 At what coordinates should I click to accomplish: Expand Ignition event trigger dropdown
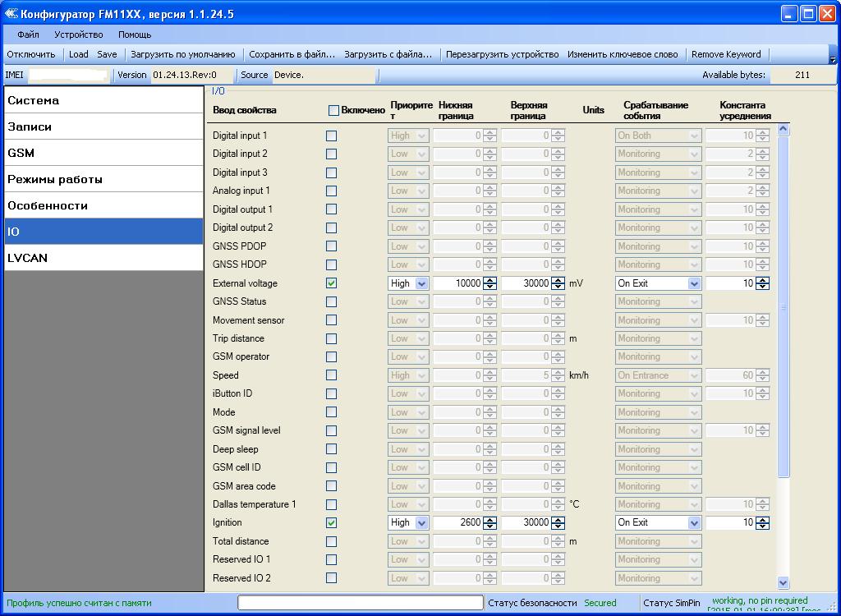(x=694, y=522)
